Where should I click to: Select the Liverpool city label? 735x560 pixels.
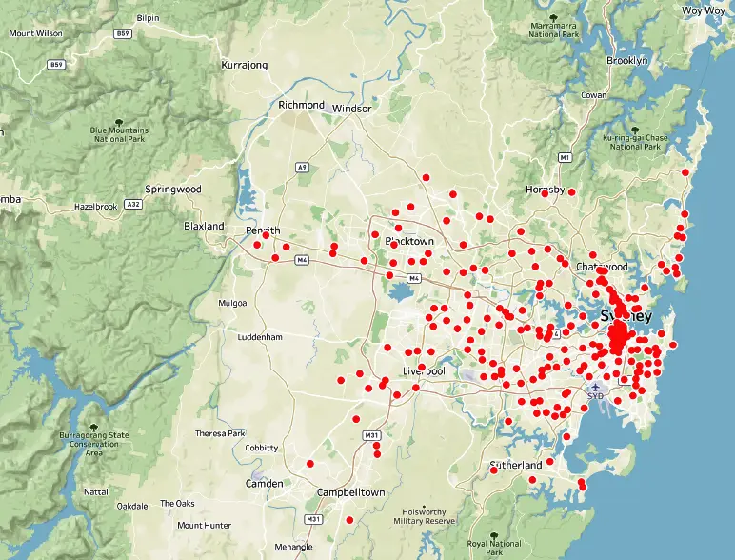[424, 370]
